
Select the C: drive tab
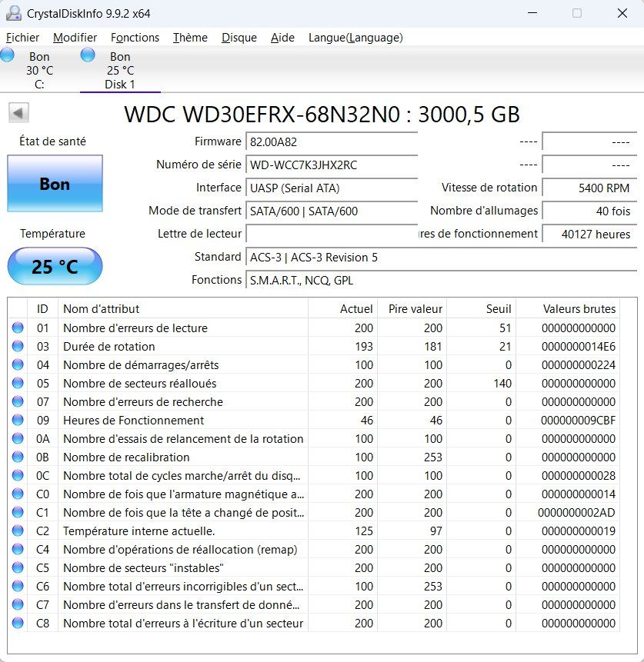point(39,70)
